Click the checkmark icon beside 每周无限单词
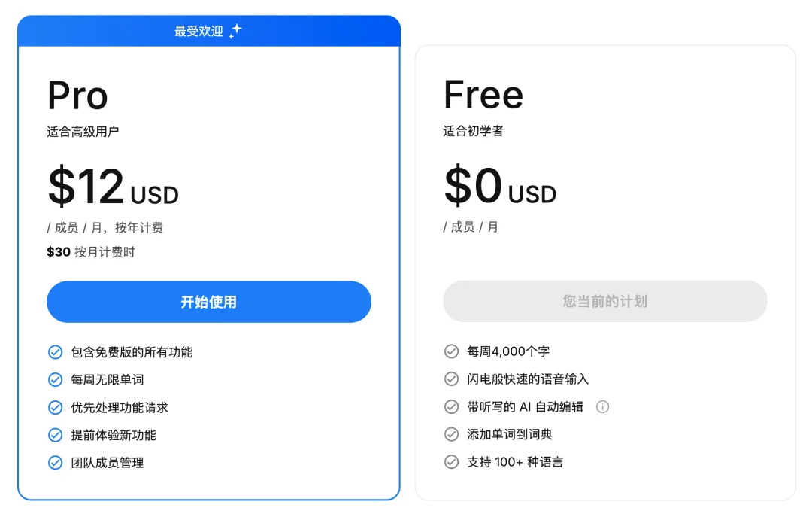Screen dimensions: 812x529 56,379
